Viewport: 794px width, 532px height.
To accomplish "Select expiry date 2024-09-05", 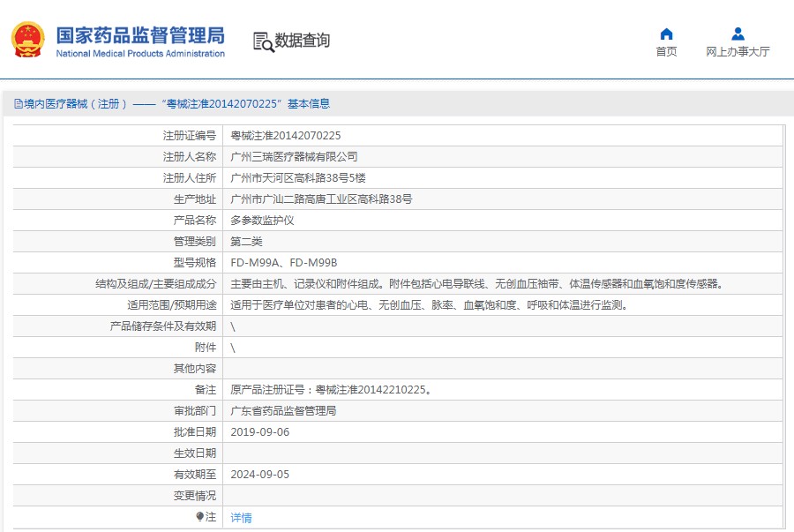I will tap(259, 475).
